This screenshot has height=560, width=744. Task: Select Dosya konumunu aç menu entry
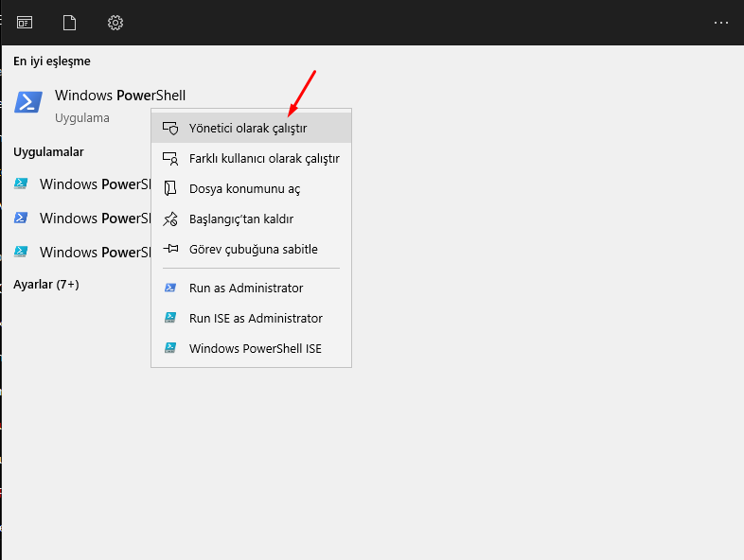coord(252,189)
